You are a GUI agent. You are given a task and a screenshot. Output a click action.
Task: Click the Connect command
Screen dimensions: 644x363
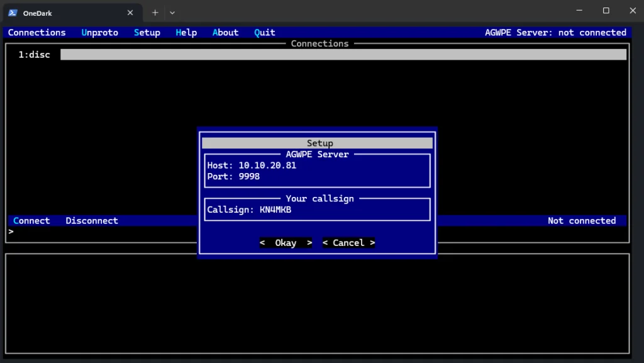[x=31, y=221]
